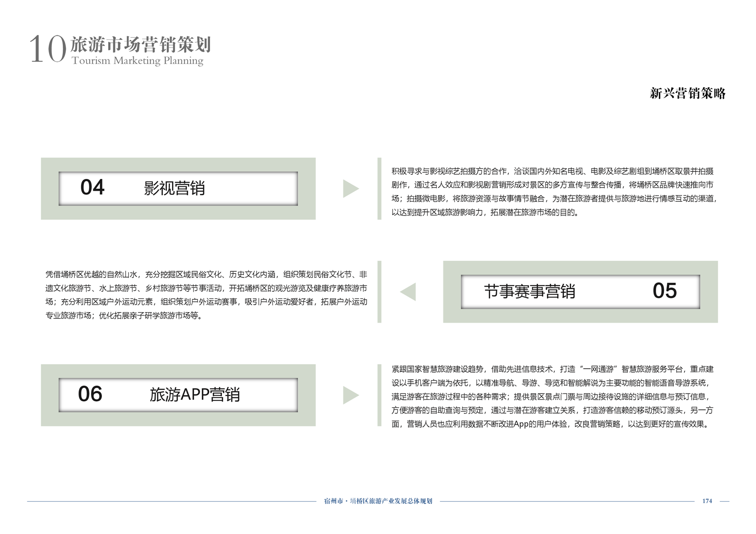Click vertical bar left of 旅游APP description
The image size is (756, 534).
click(x=380, y=395)
